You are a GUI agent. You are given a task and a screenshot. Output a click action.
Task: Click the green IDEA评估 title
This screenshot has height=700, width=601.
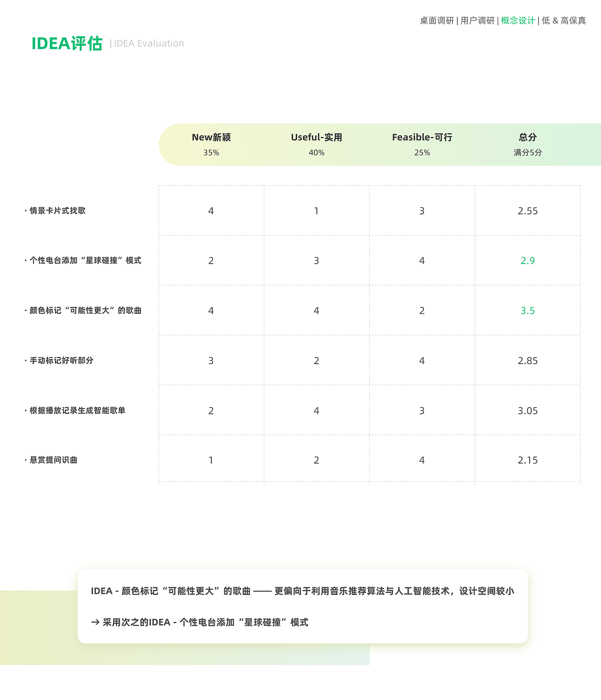tap(67, 43)
